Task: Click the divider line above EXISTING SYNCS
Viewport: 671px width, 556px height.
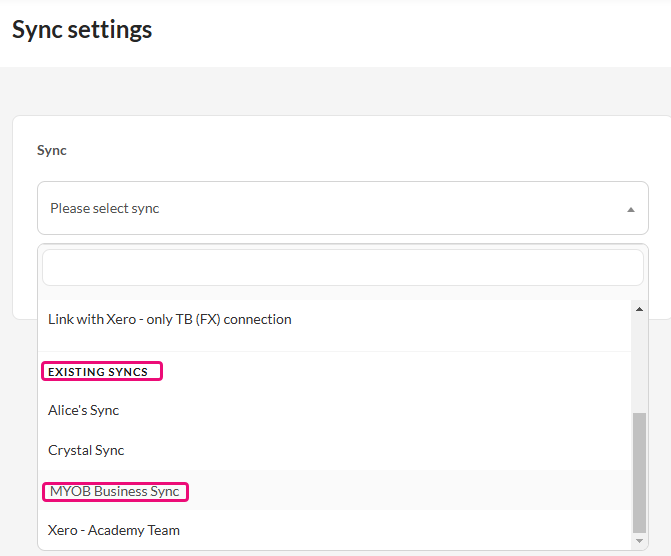Action: pyautogui.click(x=335, y=351)
